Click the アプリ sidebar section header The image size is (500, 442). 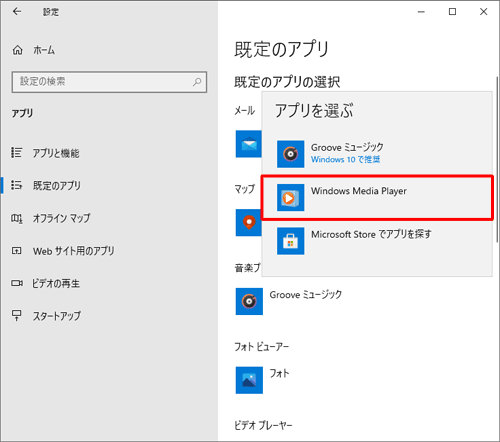(x=22, y=113)
